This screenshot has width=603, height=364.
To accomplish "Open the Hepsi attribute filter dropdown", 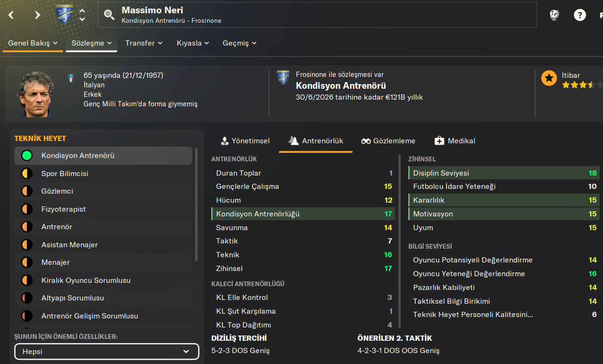I will pyautogui.click(x=106, y=352).
